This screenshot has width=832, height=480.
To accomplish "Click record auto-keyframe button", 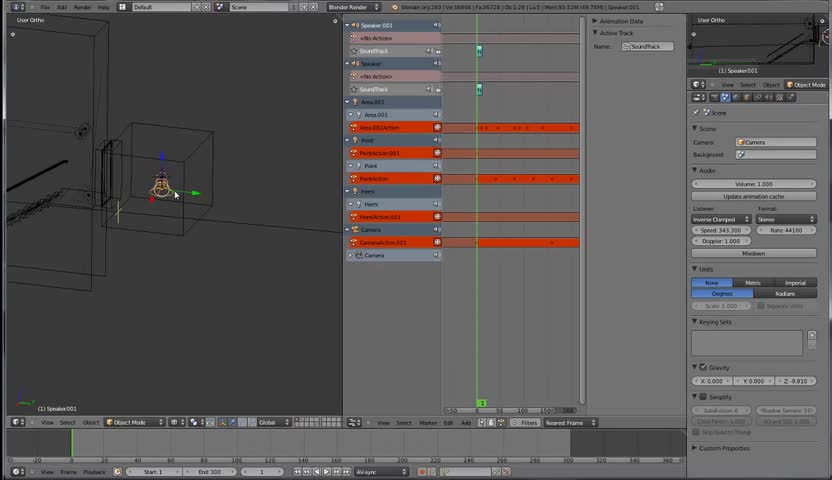I will click(422, 472).
